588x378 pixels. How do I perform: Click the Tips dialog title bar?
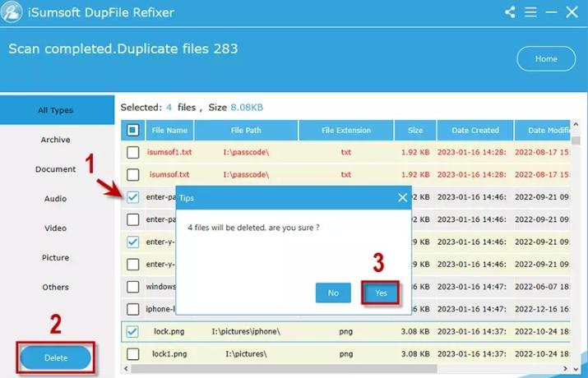click(x=294, y=198)
